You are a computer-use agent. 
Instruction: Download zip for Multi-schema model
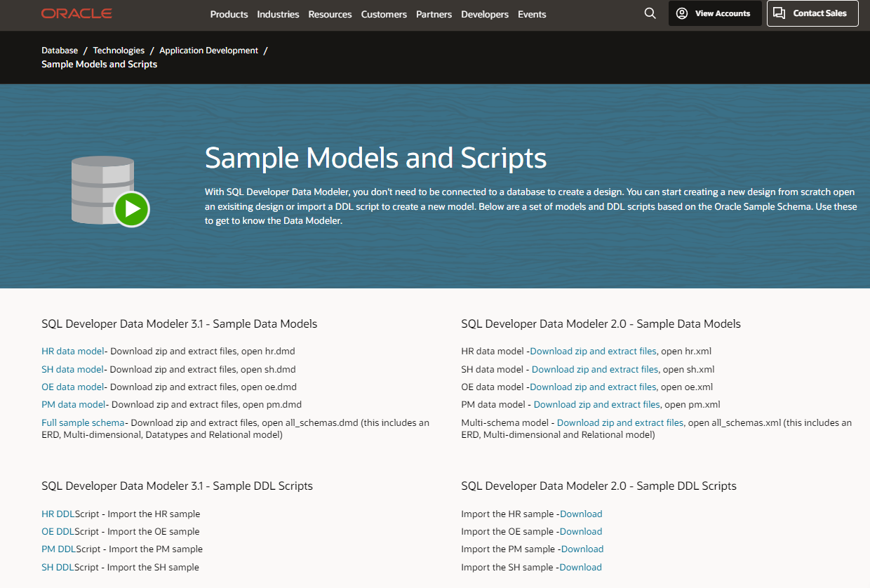pyautogui.click(x=620, y=422)
